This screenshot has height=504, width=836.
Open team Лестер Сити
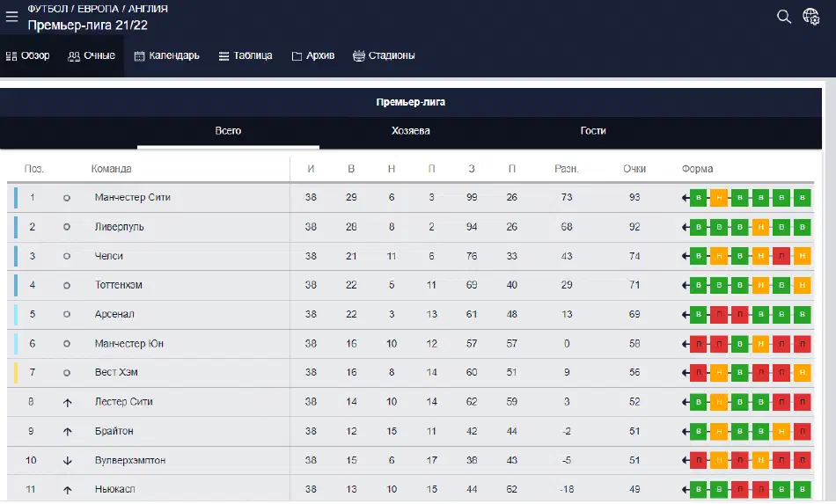click(124, 402)
